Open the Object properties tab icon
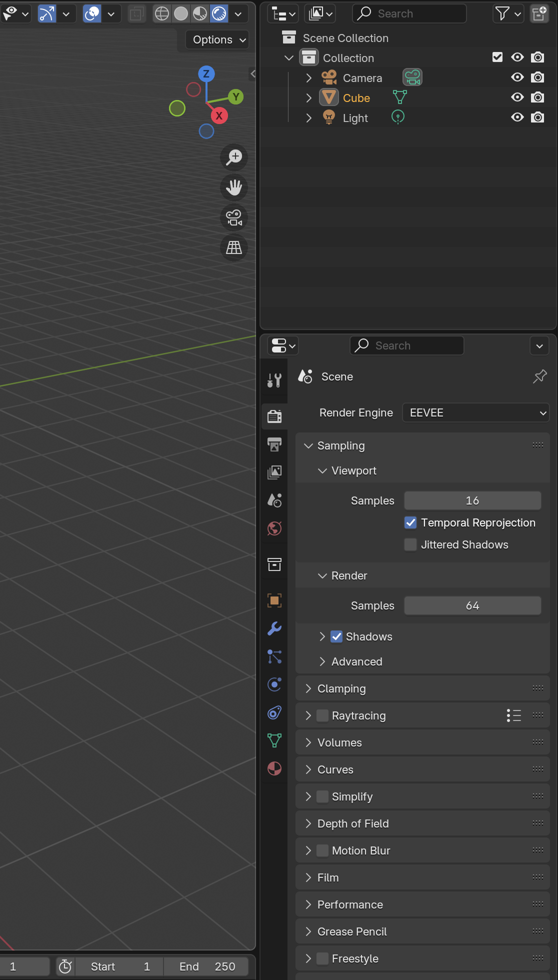The height and width of the screenshot is (980, 558). point(274,600)
